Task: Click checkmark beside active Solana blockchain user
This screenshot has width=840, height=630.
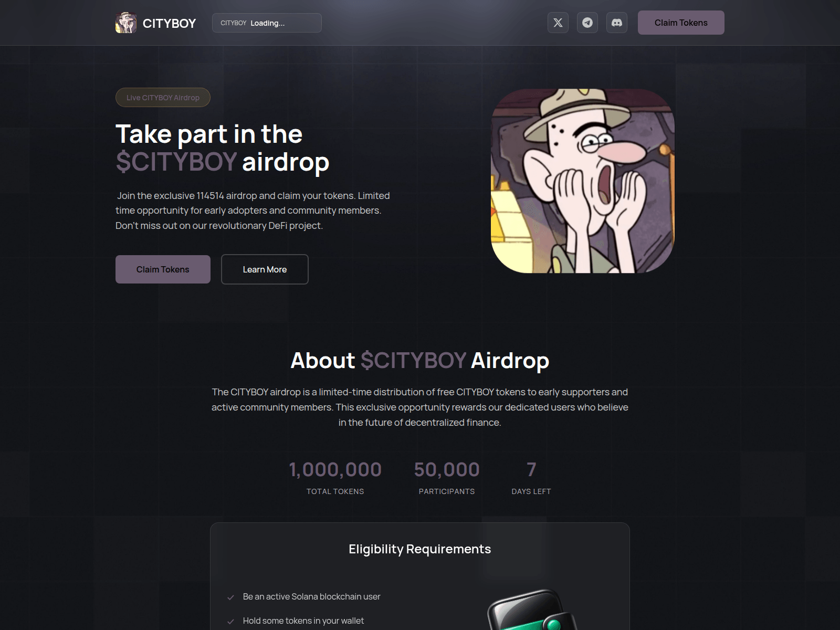Action: pos(230,597)
